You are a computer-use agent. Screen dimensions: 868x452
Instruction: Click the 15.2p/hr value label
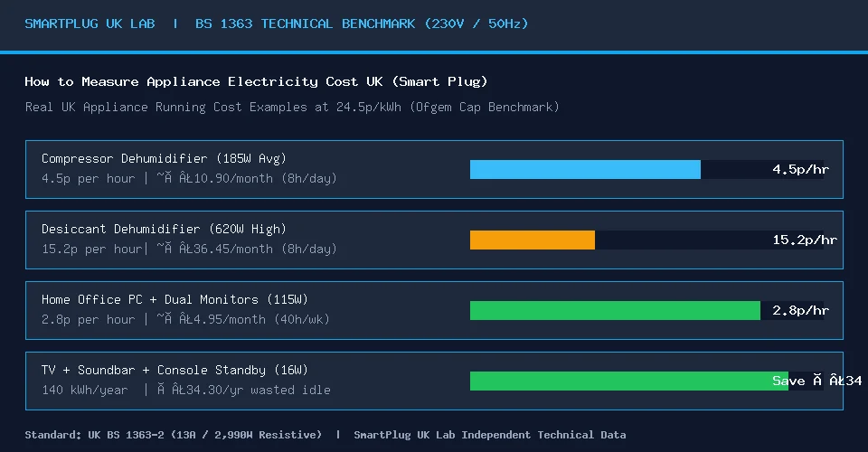coord(805,240)
